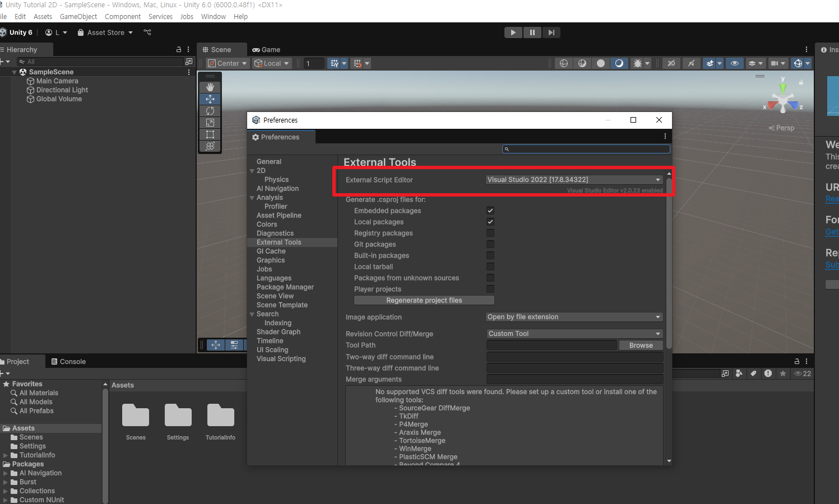This screenshot has height=504, width=839.
Task: Click the Pause button
Action: point(532,32)
